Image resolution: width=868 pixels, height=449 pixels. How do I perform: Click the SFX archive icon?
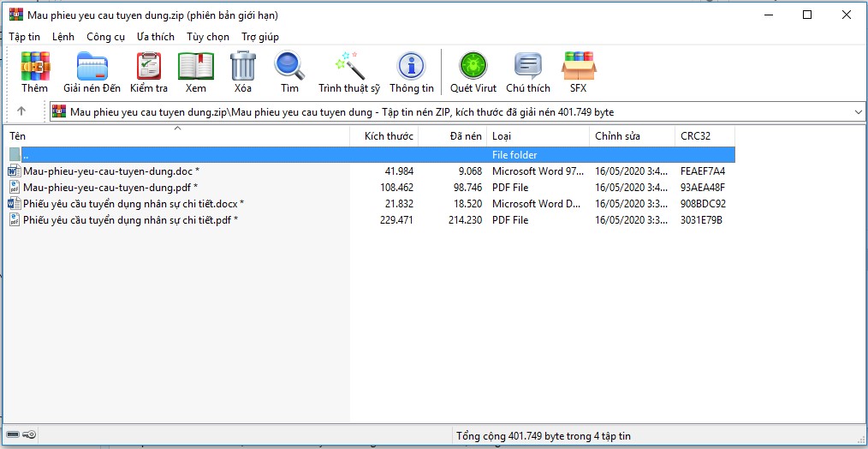579,67
